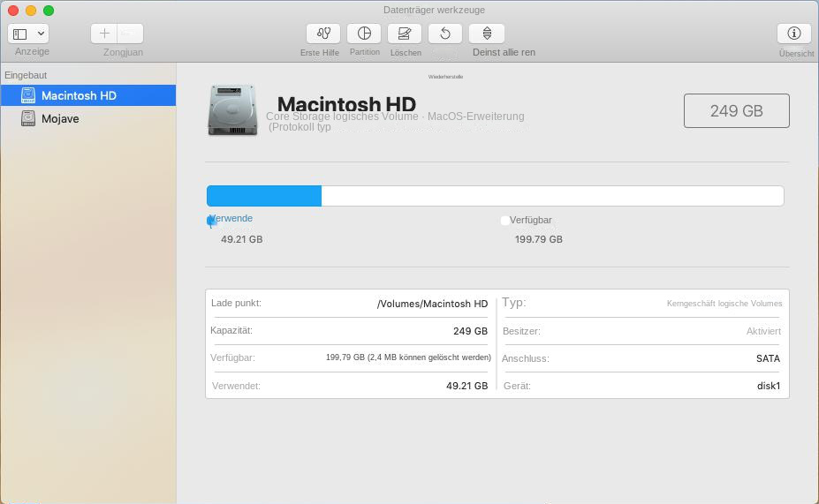The height and width of the screenshot is (504, 819).
Task: Select Macintosh HD in the sidebar
Action: (x=79, y=95)
